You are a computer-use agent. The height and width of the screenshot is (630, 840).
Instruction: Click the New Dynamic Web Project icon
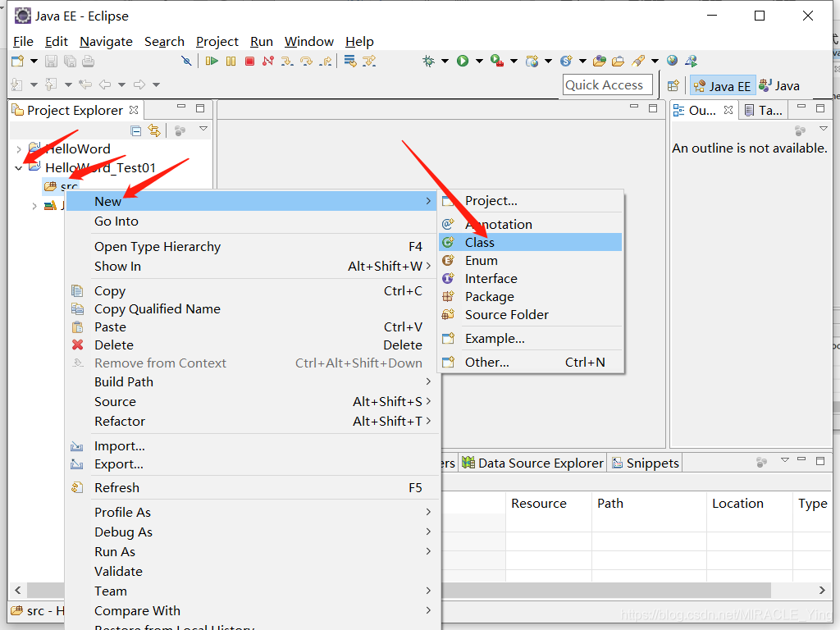pyautogui.click(x=532, y=61)
